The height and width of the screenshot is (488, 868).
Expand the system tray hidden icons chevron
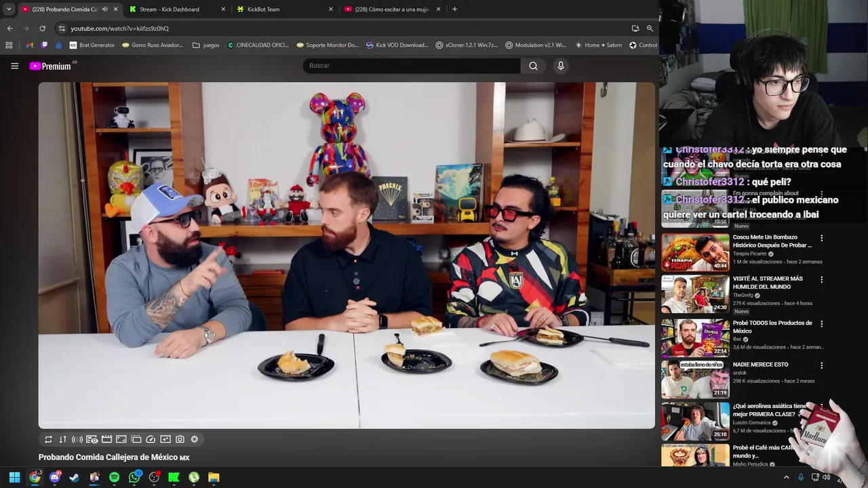[x=787, y=477]
